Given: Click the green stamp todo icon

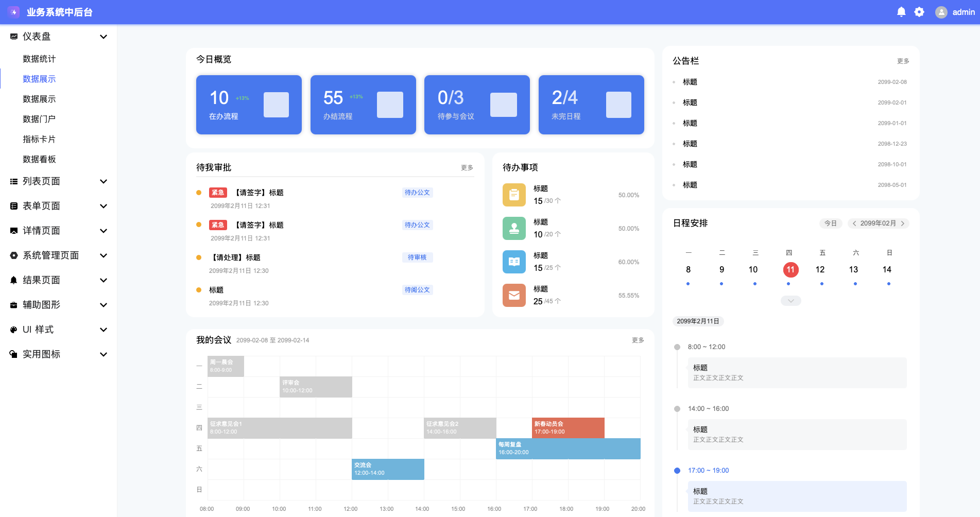Looking at the screenshot, I should point(514,228).
